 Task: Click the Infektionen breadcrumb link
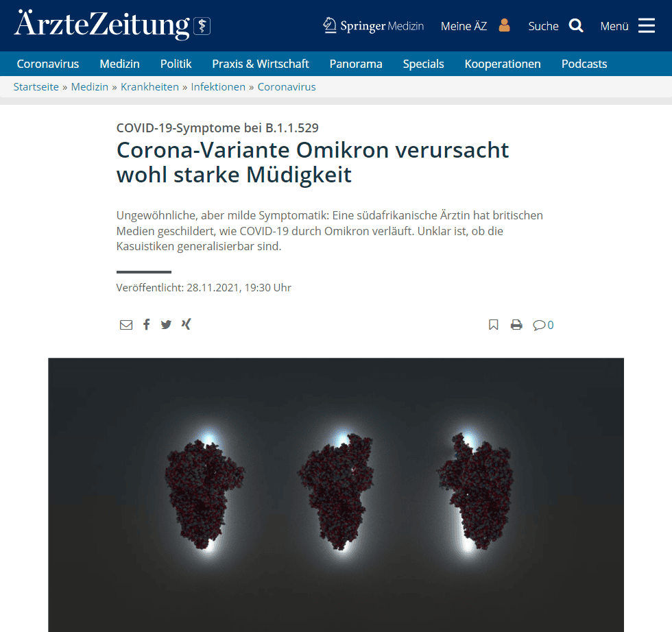(x=218, y=87)
